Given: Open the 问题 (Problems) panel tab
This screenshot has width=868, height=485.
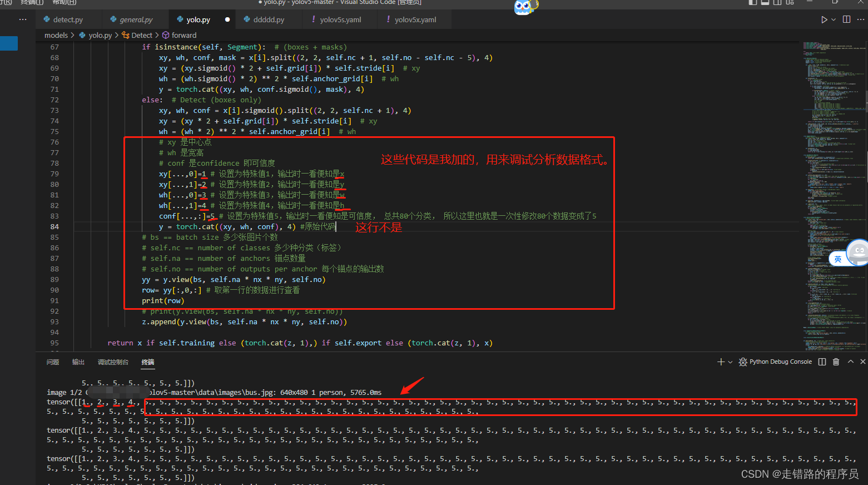Looking at the screenshot, I should pyautogui.click(x=53, y=362).
